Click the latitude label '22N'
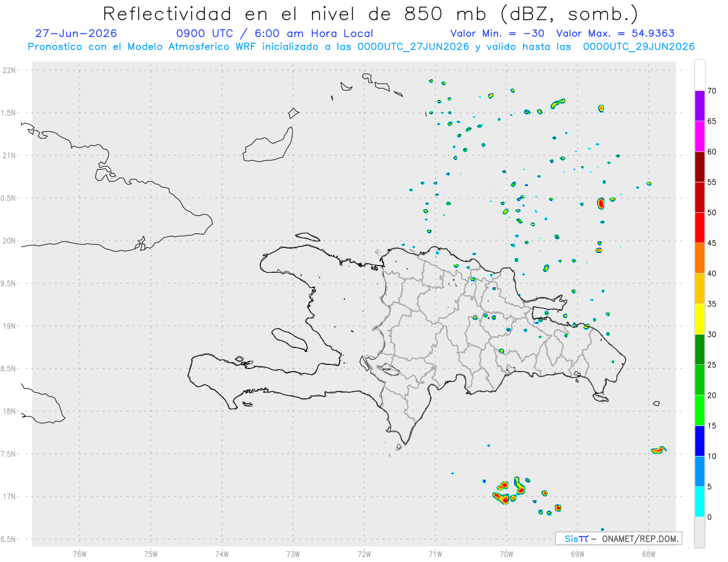The image size is (728, 562). coord(10,70)
